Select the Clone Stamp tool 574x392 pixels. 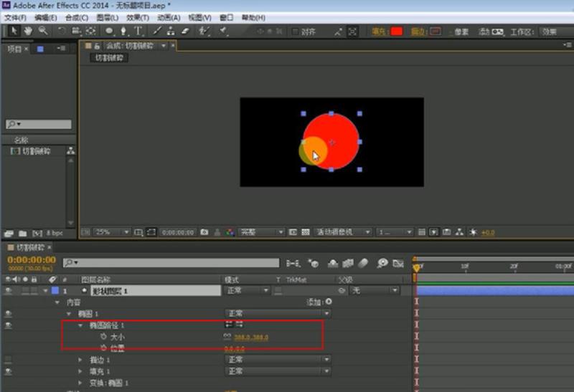pos(171,31)
